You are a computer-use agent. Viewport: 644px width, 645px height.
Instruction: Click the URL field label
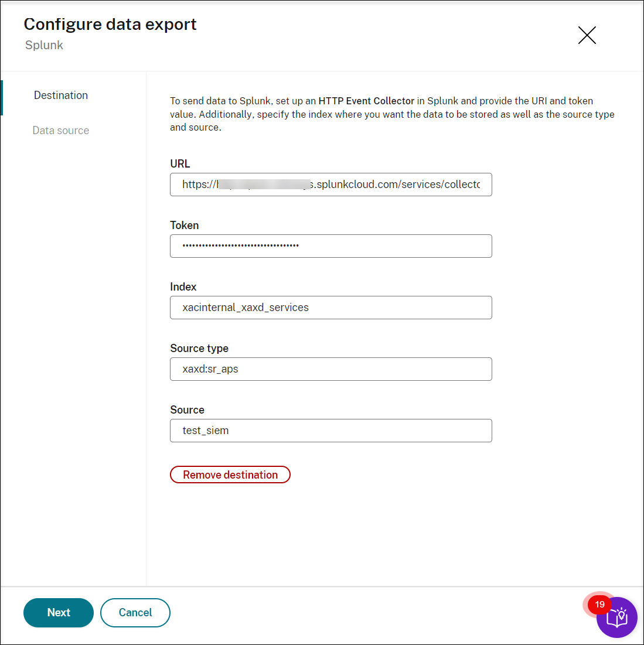pyautogui.click(x=180, y=164)
